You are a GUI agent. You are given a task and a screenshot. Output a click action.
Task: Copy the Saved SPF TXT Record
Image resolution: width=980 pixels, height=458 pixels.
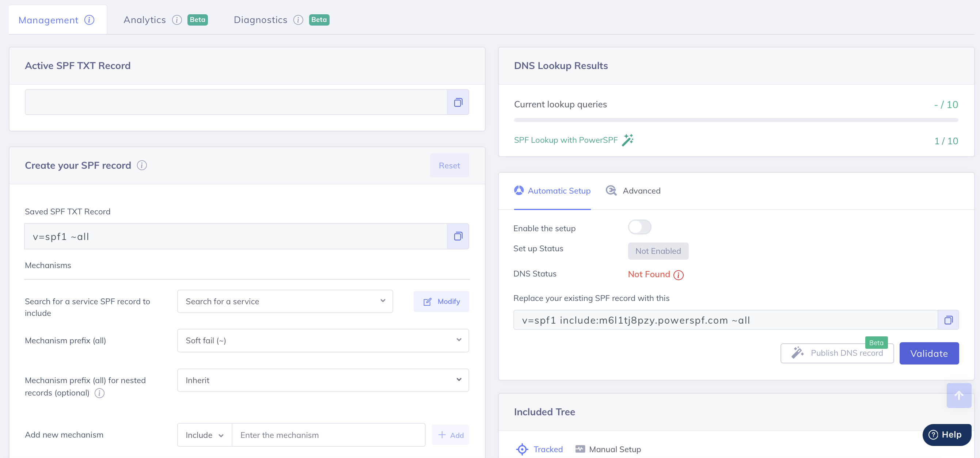458,236
